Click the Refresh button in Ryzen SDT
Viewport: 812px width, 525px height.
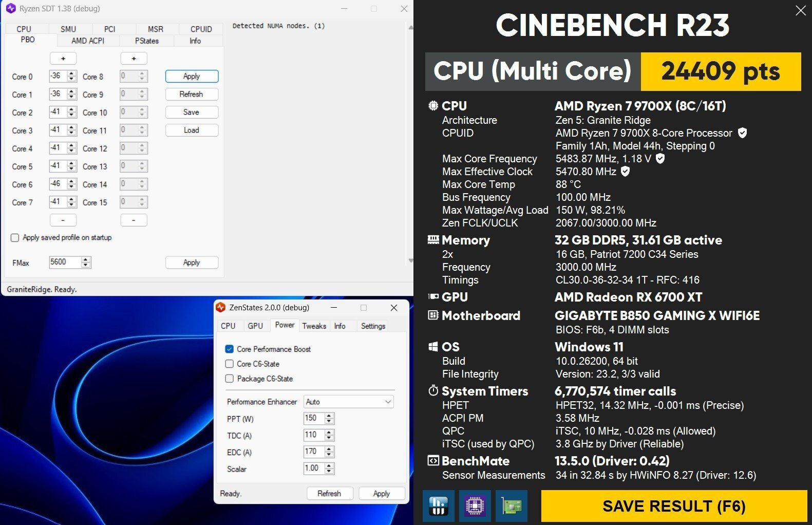(192, 95)
